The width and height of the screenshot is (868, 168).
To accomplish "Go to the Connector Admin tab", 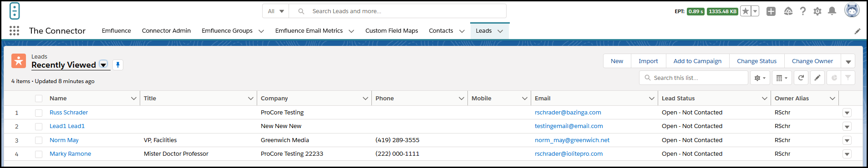I will (x=166, y=31).
